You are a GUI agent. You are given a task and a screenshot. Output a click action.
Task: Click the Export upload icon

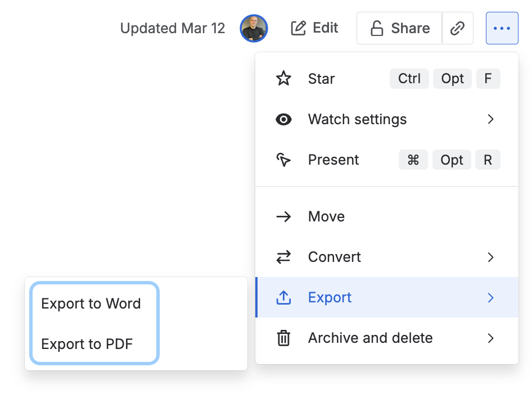tap(284, 297)
